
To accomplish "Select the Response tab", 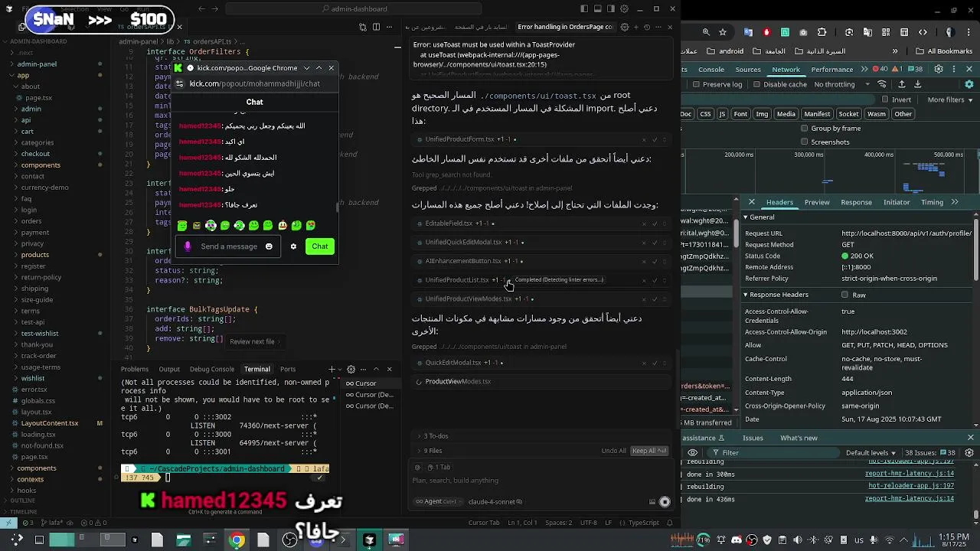I will (856, 202).
